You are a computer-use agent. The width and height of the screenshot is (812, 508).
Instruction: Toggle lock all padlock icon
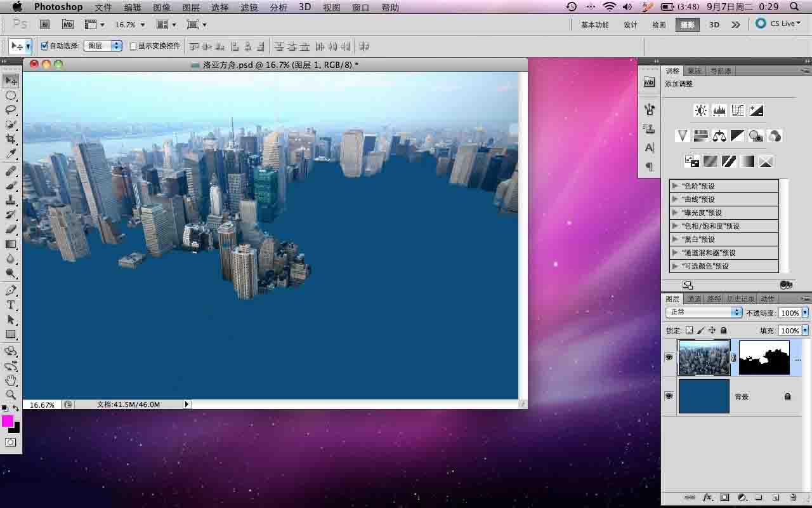coord(724,330)
